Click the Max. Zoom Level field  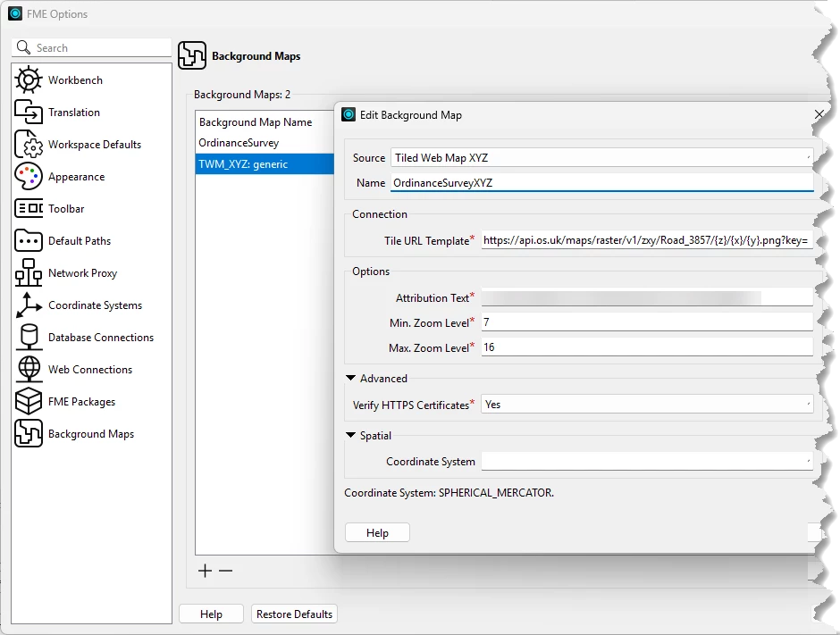pyautogui.click(x=647, y=347)
